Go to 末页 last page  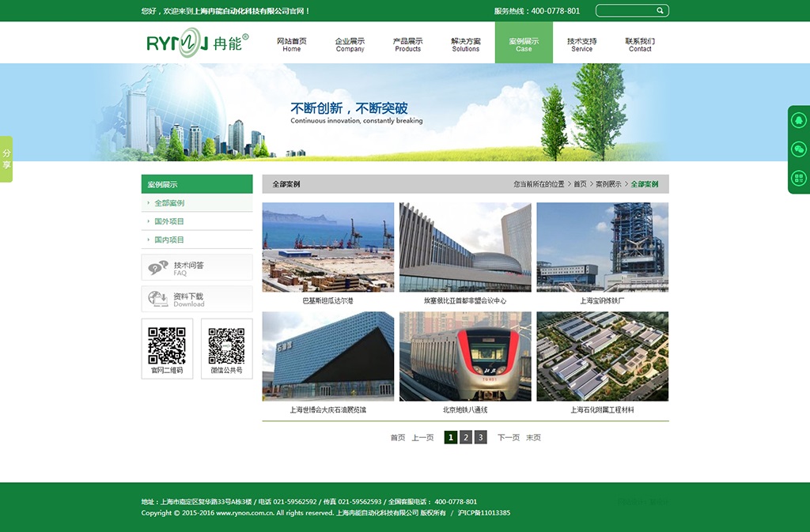click(x=533, y=438)
